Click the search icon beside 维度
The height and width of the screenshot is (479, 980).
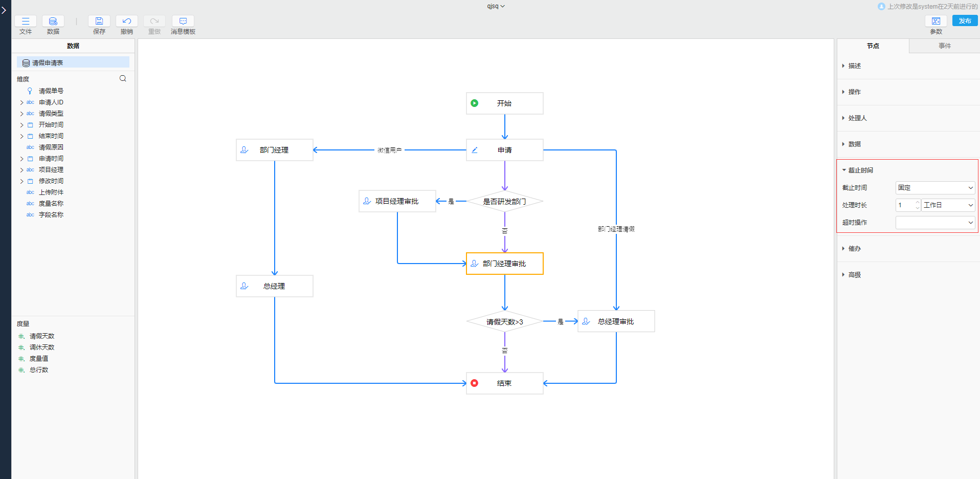[123, 78]
